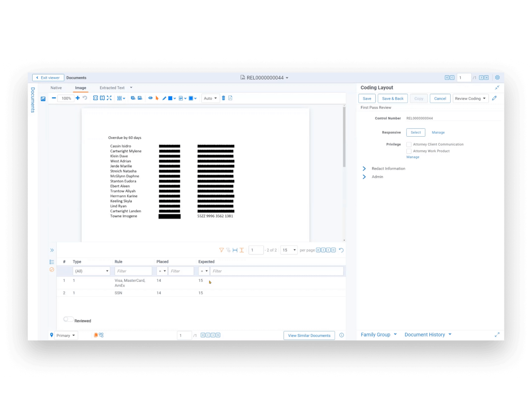The image size is (532, 413).
Task: Click the eye icon to preview redactions
Action: (x=150, y=98)
